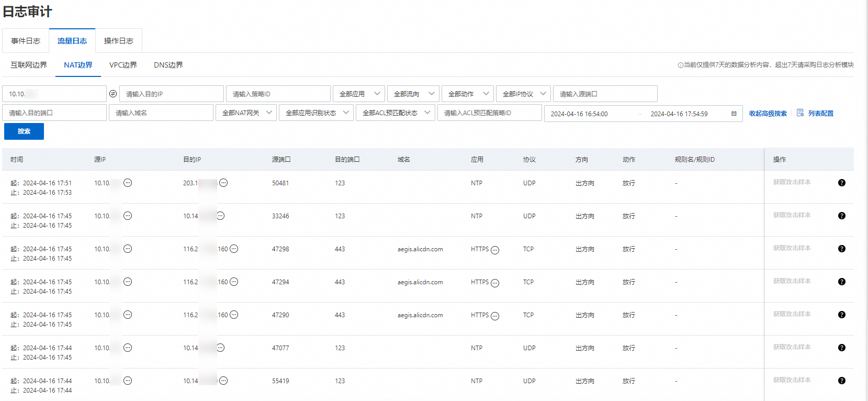Swap source and destination IP with the exchange icon
Viewport: 868px width, 401px height.
[x=113, y=94]
